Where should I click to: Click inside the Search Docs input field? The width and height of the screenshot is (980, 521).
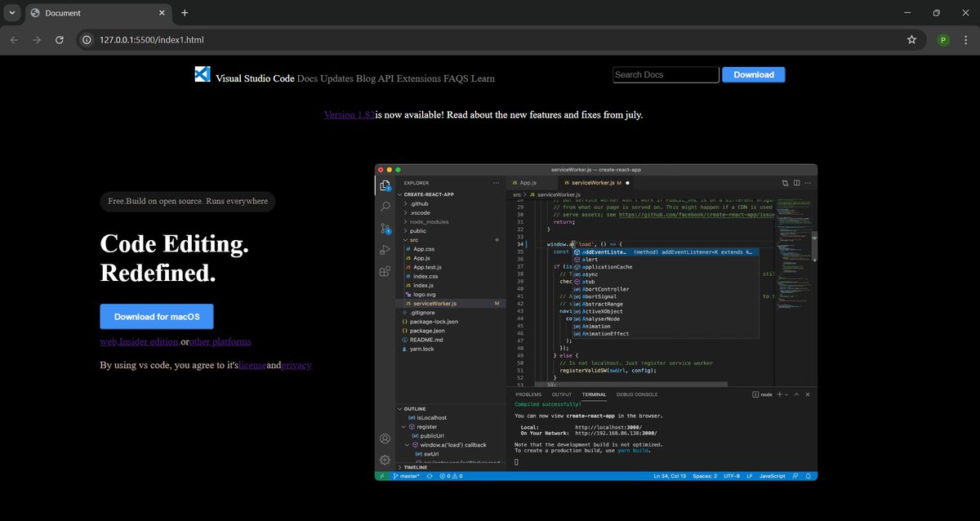click(x=665, y=74)
